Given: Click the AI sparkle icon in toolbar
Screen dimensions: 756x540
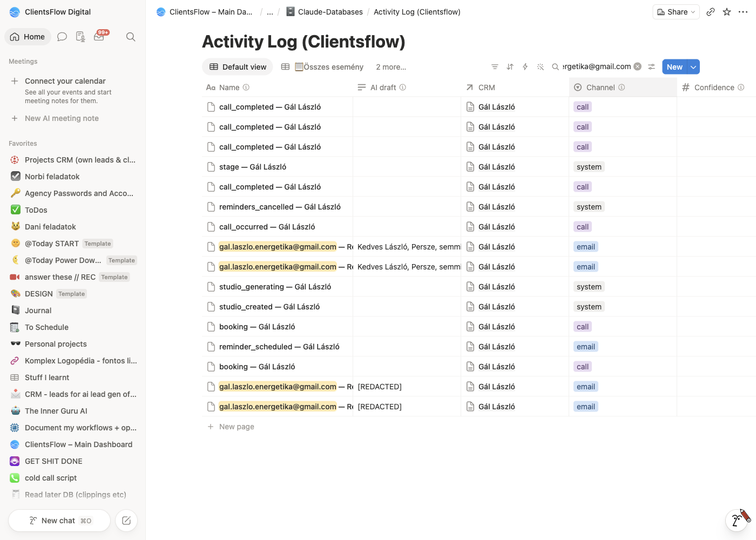Looking at the screenshot, I should click(540, 67).
